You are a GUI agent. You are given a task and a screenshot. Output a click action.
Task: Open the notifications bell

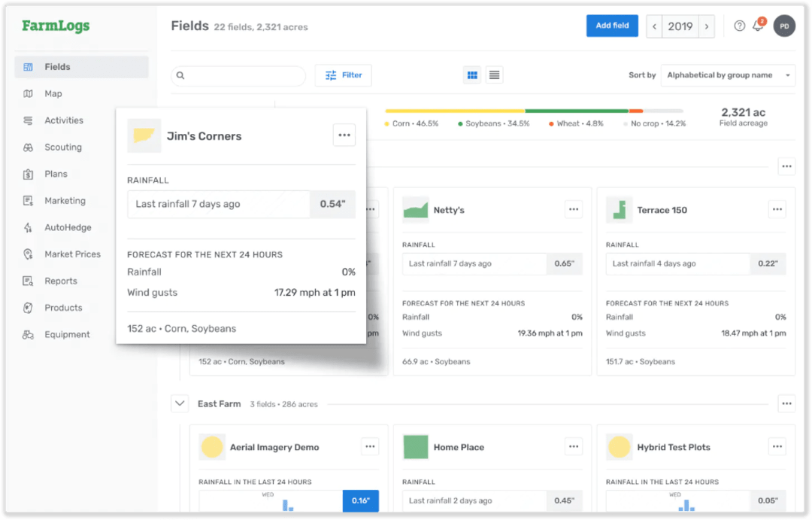pyautogui.click(x=759, y=26)
